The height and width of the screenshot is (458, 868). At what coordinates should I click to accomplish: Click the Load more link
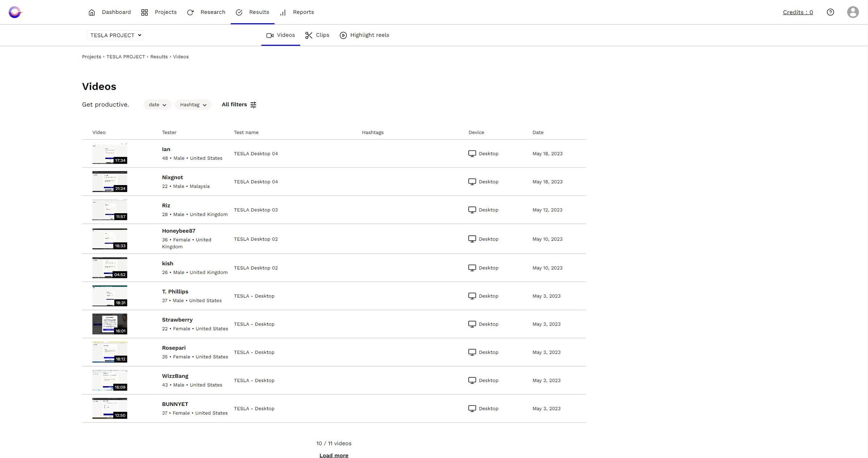pos(333,455)
